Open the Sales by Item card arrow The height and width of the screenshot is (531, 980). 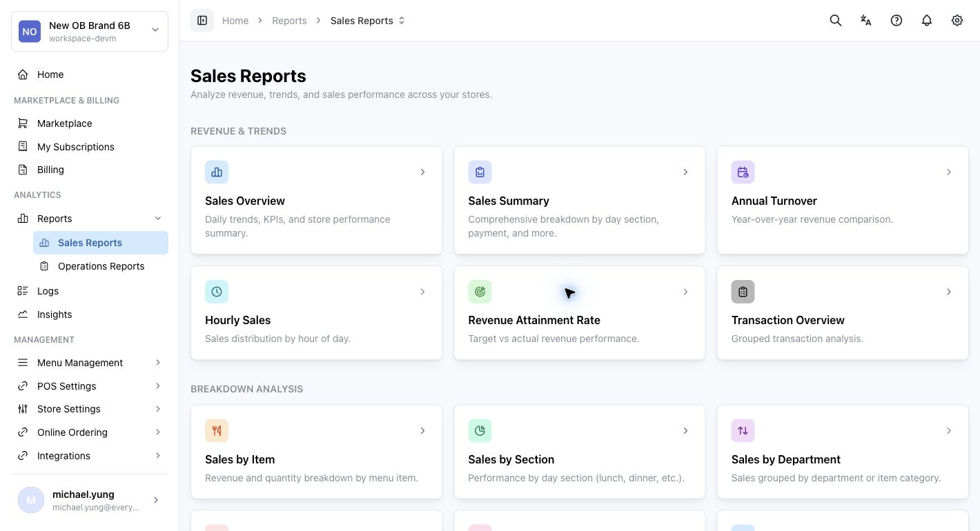pyautogui.click(x=422, y=431)
